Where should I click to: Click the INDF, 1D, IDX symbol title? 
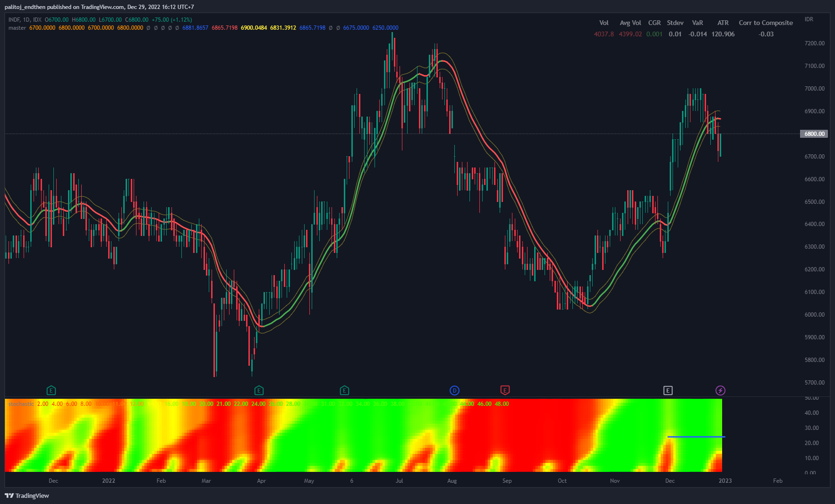click(x=25, y=20)
